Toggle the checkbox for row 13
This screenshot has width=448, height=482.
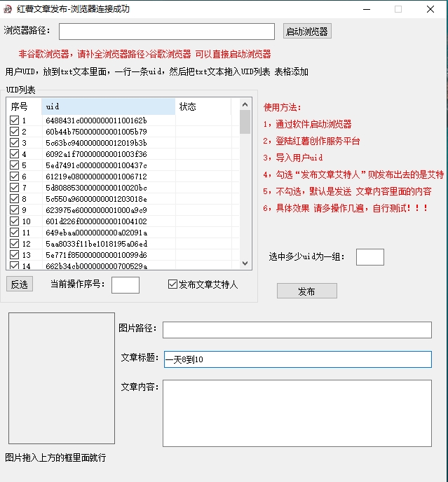[15, 255]
